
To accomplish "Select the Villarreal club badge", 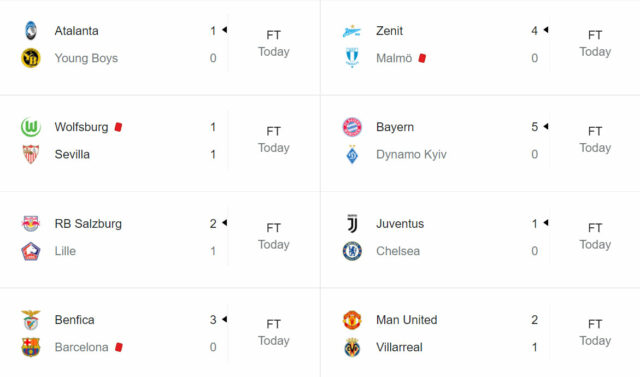I will point(352,347).
